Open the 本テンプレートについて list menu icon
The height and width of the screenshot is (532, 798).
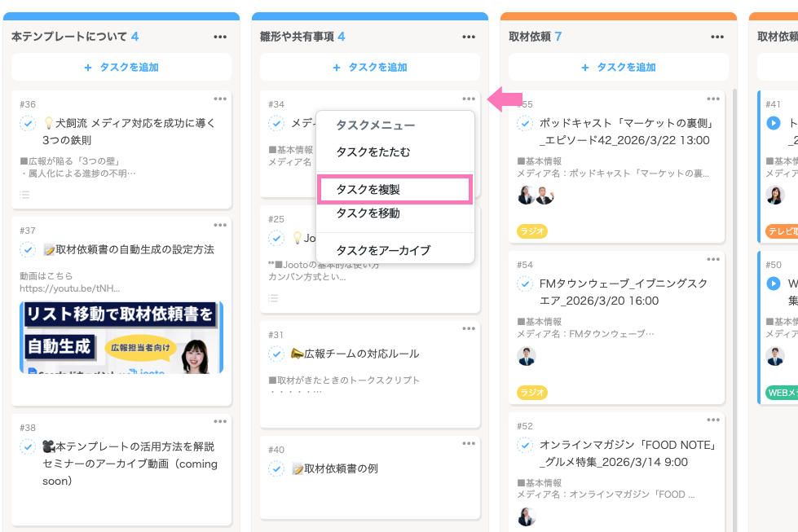tap(220, 37)
